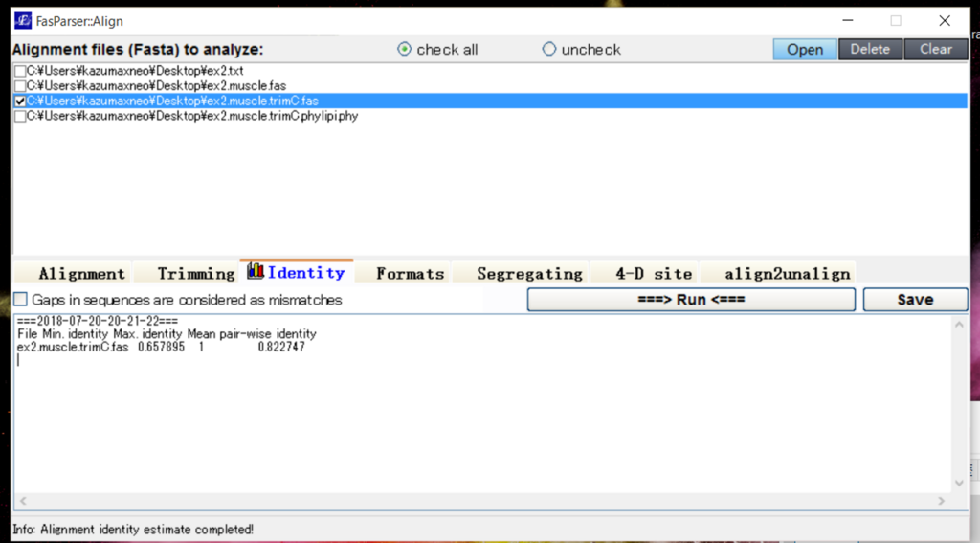
Task: Click the scroll up arrow in output pane
Action: (x=959, y=325)
